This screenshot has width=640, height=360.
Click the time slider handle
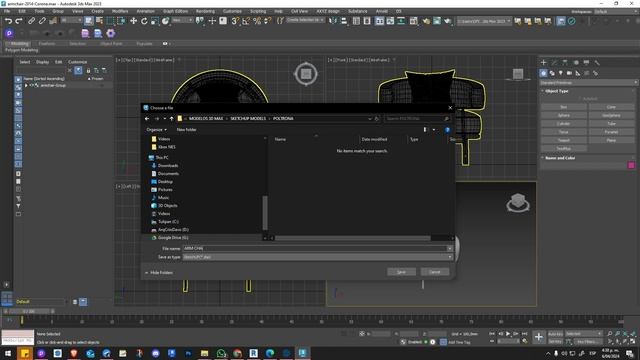coord(29,311)
